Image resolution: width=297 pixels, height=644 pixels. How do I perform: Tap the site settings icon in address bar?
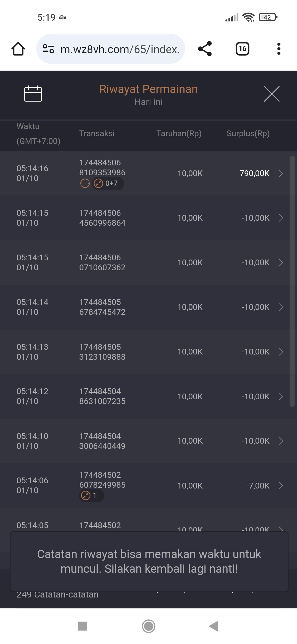[48, 49]
